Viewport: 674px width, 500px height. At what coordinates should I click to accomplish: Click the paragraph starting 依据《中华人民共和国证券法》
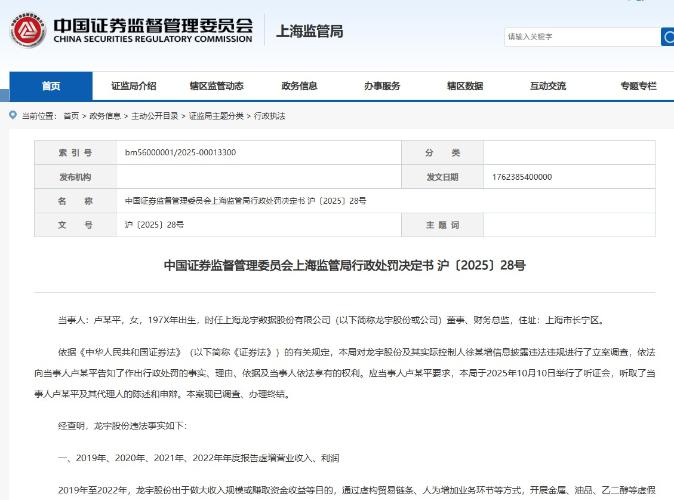click(345, 373)
